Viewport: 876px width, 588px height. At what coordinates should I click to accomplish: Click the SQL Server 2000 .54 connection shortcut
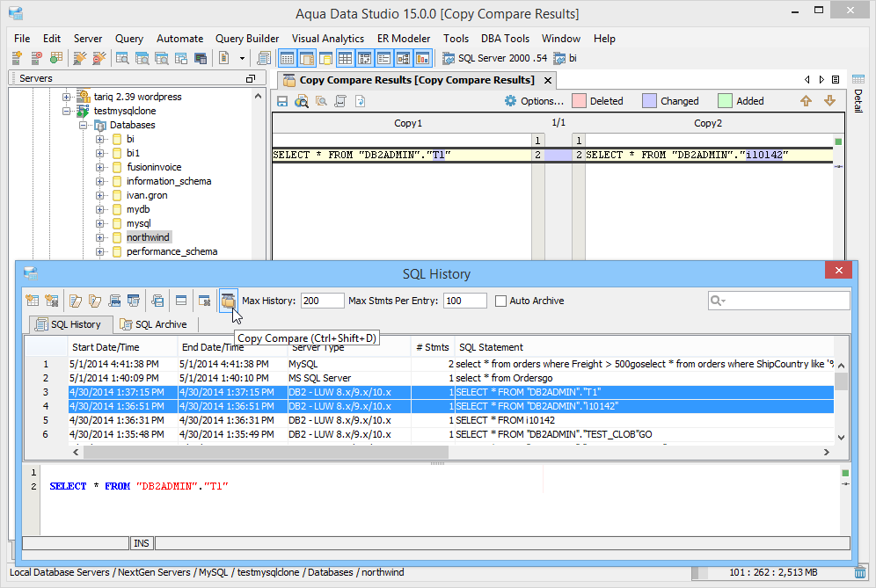click(x=494, y=58)
